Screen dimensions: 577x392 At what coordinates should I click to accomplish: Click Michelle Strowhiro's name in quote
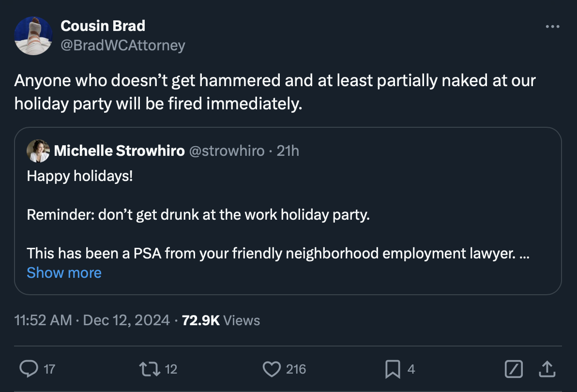119,151
